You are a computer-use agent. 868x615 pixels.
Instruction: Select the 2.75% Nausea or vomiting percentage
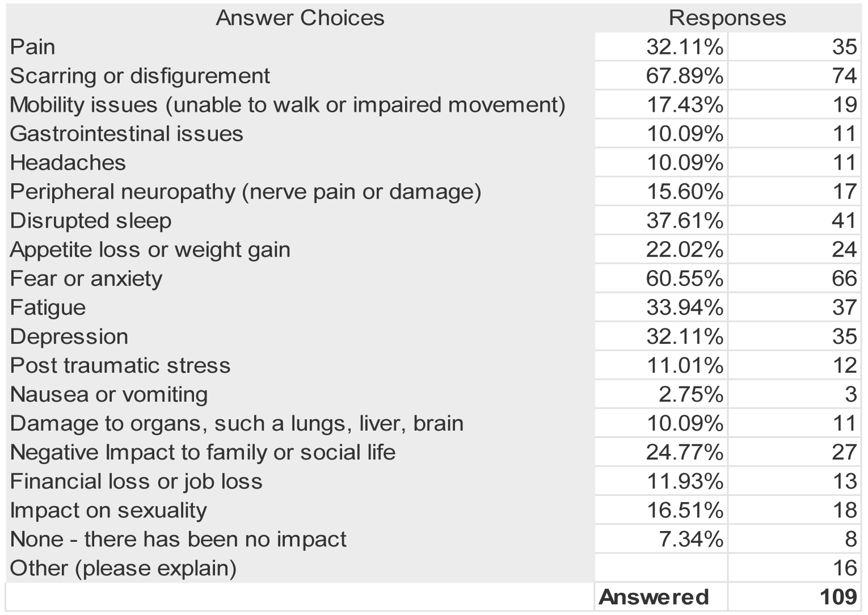690,394
